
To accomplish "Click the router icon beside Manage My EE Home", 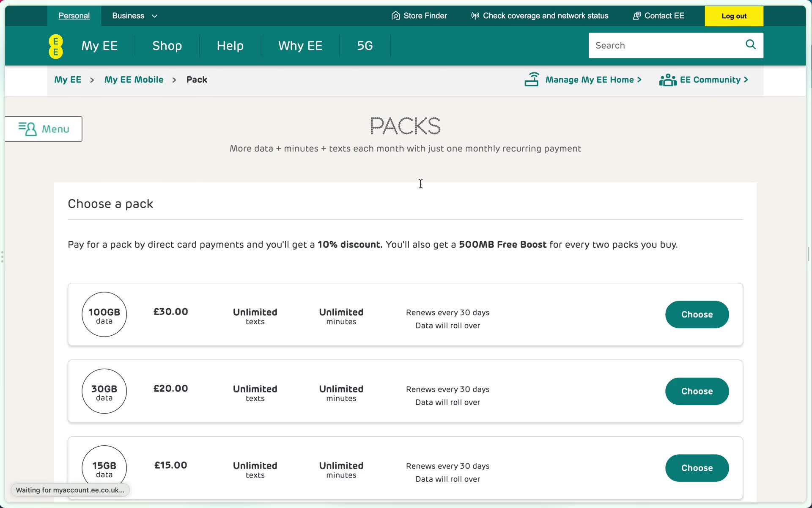I will [532, 79].
